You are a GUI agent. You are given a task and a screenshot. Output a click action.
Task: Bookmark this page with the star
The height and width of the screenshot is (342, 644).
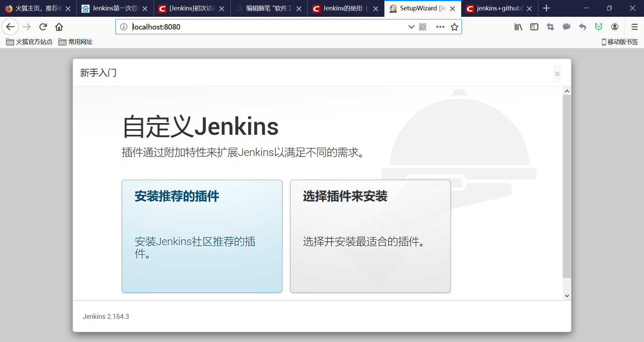tap(454, 27)
